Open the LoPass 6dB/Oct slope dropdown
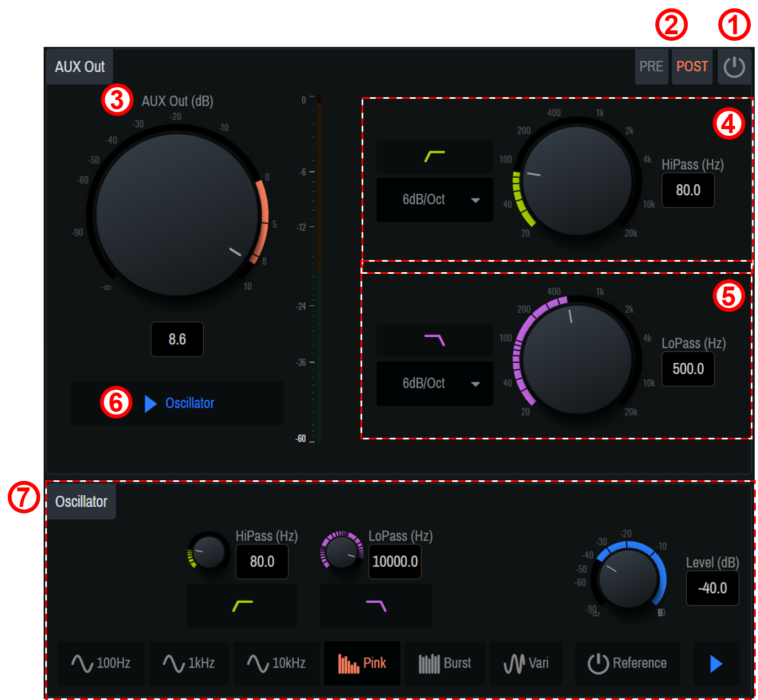Screen dimensions: 758x700 click(x=434, y=384)
